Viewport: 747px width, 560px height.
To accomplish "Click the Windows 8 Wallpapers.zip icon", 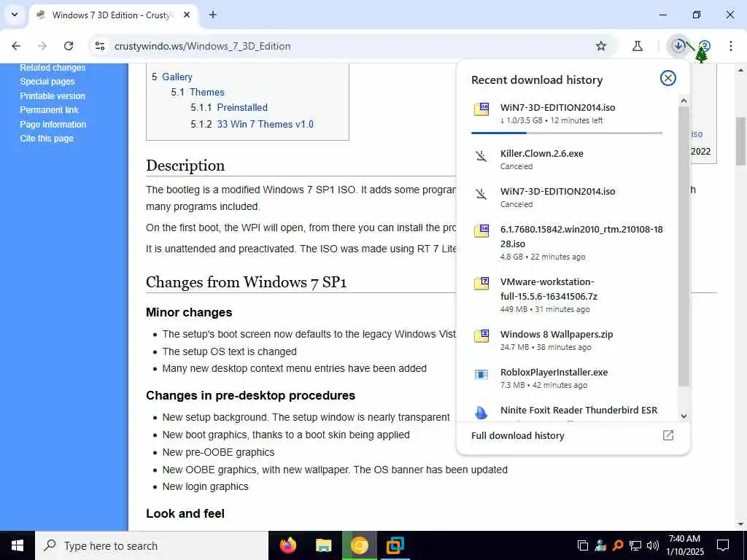I will pos(481,335).
